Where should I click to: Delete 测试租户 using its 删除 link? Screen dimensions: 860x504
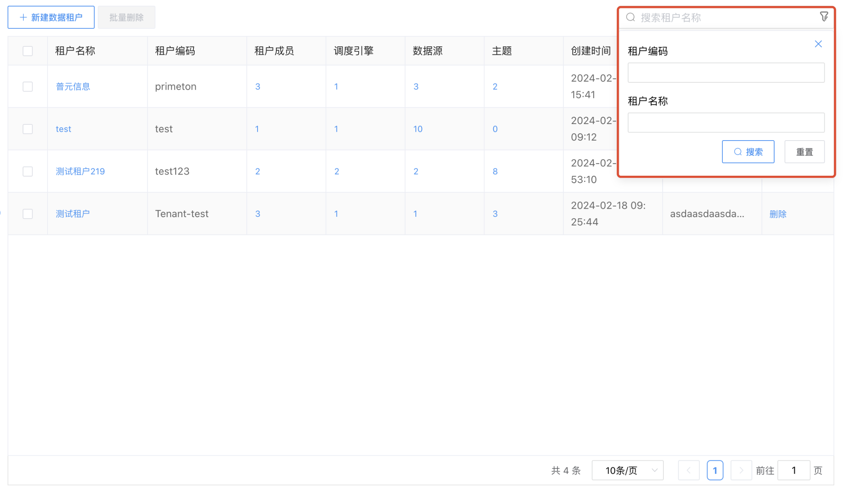(778, 214)
